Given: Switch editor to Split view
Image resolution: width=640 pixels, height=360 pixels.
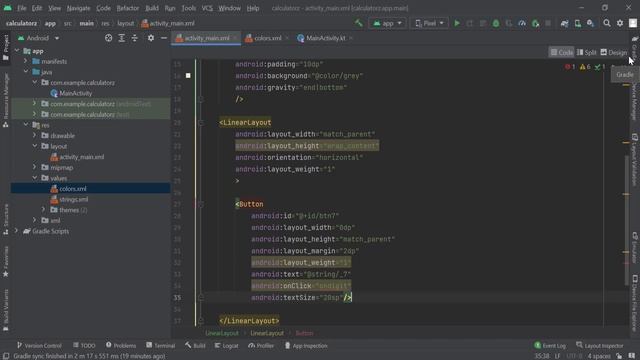Looking at the screenshot, I should coord(587,52).
